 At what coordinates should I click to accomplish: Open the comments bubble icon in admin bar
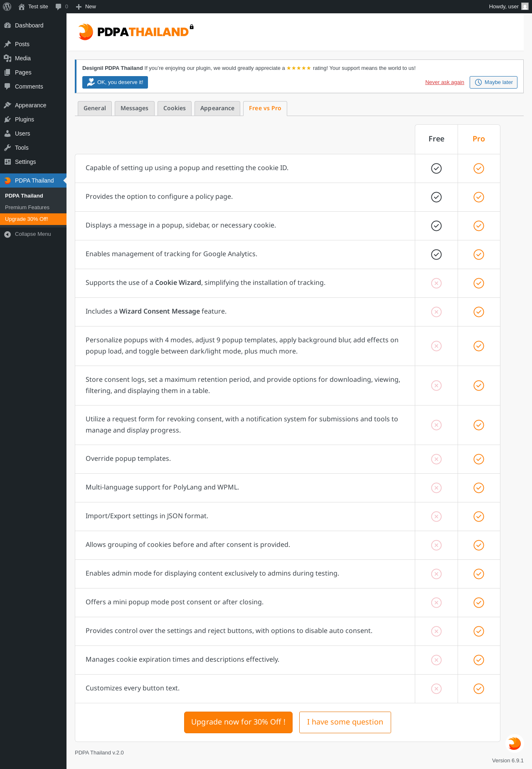point(59,7)
